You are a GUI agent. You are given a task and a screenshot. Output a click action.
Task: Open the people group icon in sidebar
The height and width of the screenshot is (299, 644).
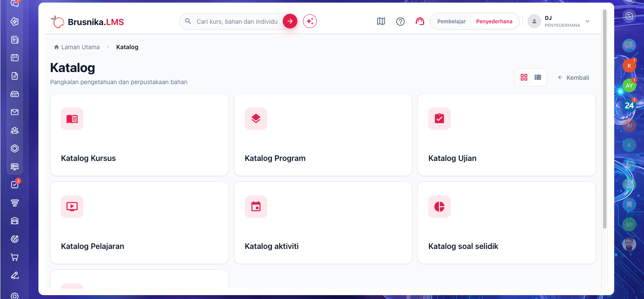(15, 130)
